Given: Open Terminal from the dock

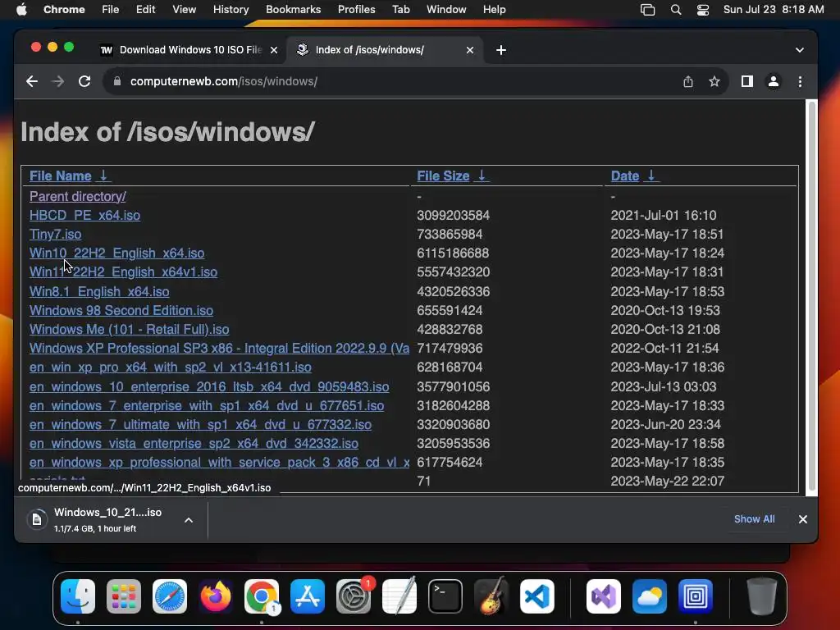Looking at the screenshot, I should click(445, 596).
